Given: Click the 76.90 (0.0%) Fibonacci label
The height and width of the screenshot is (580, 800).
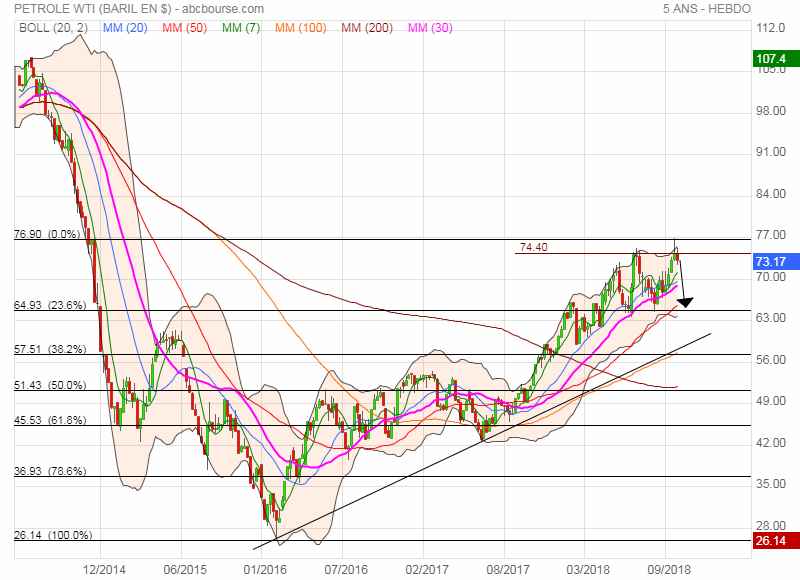Looking at the screenshot, I should coord(47,234).
